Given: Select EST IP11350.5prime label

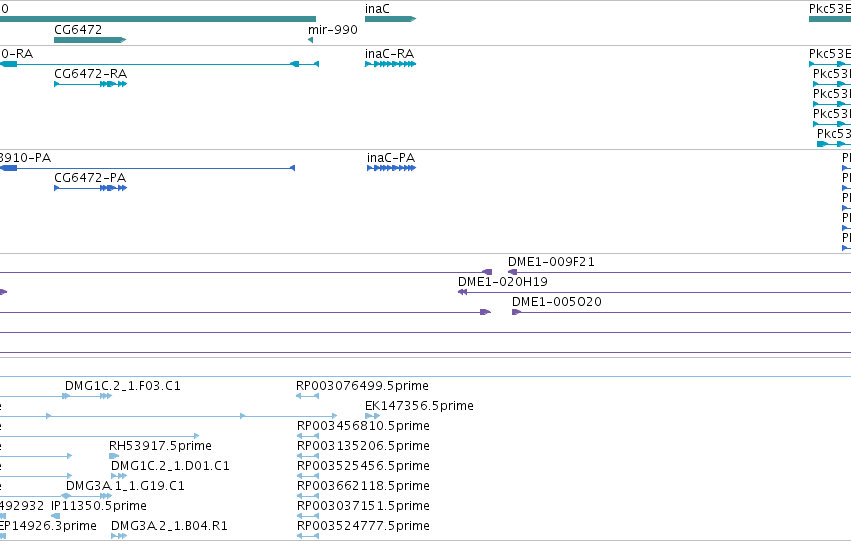Looking at the screenshot, I should pyautogui.click(x=99, y=506).
